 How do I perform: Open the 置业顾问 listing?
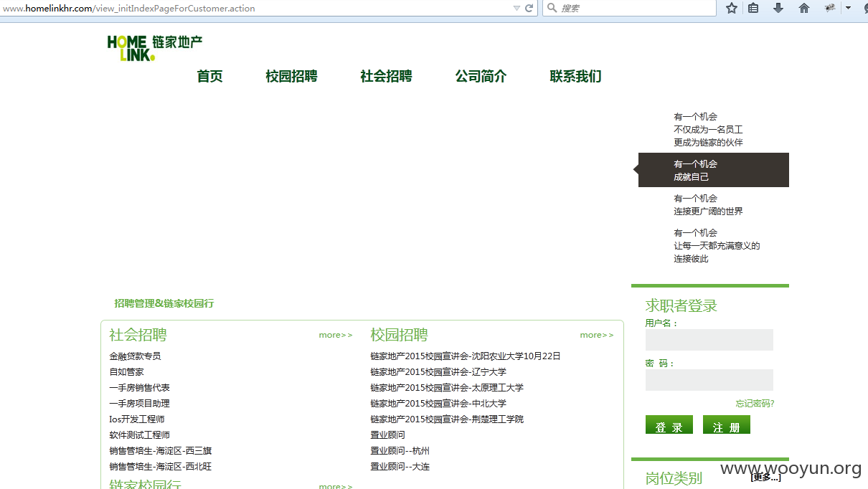387,435
